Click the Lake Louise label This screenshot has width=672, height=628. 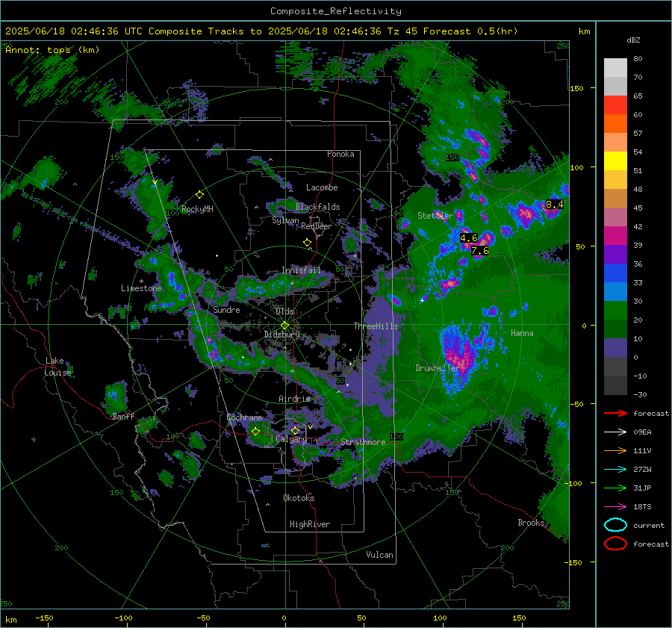click(x=57, y=367)
